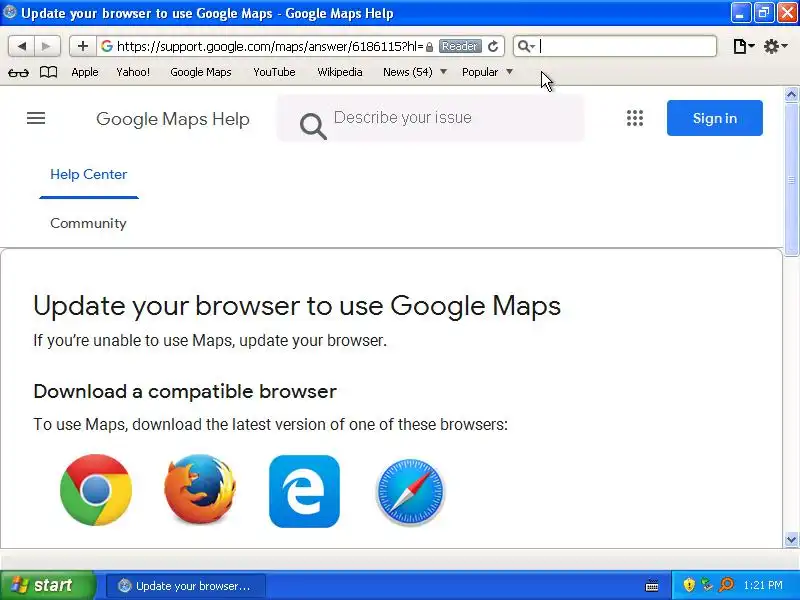Go forward with the Forward arrow button
This screenshot has width=800, height=600.
click(x=47, y=46)
